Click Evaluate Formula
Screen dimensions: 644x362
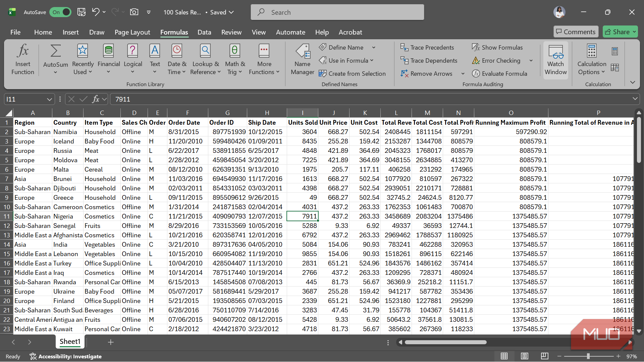[499, 73]
